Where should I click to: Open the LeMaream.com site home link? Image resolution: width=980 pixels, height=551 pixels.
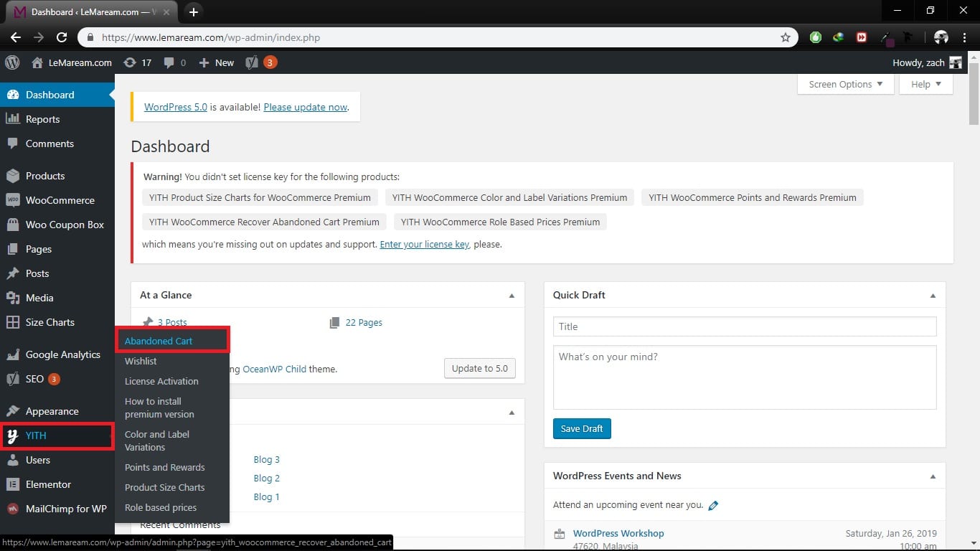(72, 62)
